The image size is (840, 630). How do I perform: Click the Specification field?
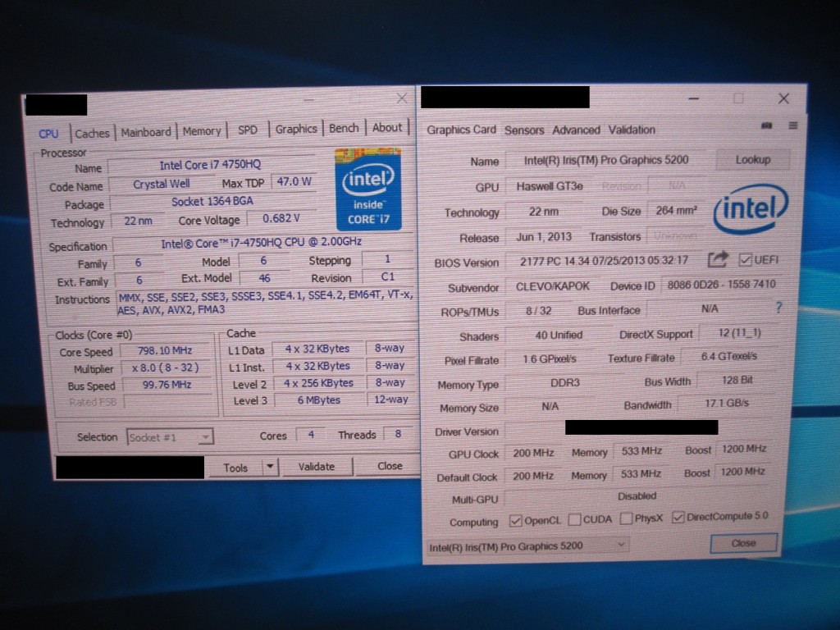pyautogui.click(x=262, y=242)
